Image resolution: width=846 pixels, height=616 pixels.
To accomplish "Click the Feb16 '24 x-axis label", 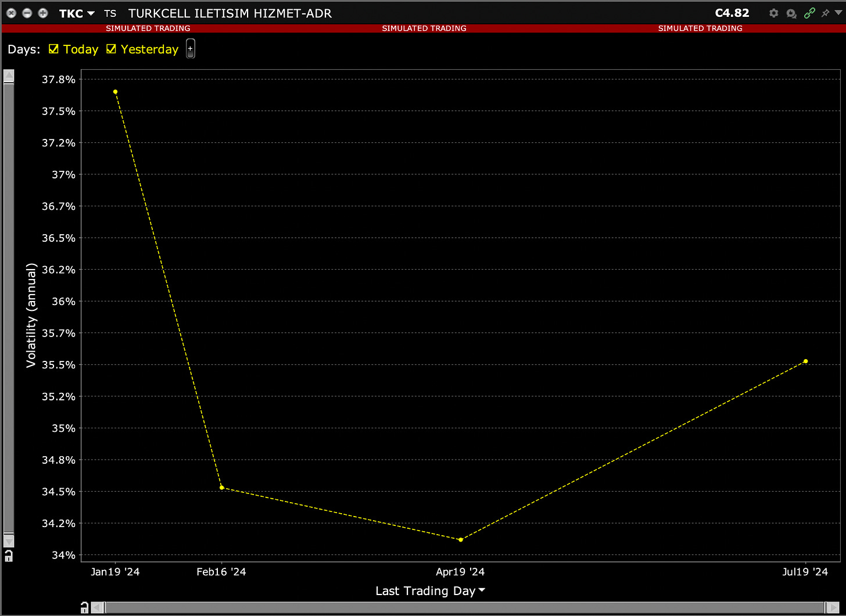I will tap(221, 572).
